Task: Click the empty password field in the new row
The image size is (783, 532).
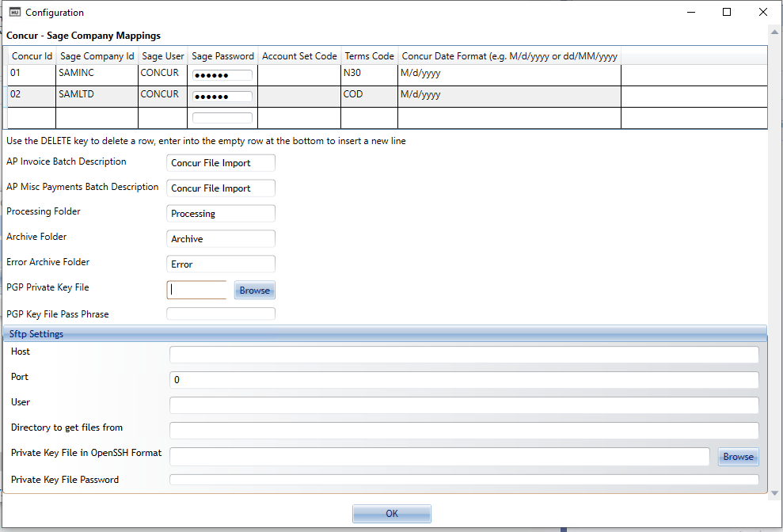Action: coord(222,118)
